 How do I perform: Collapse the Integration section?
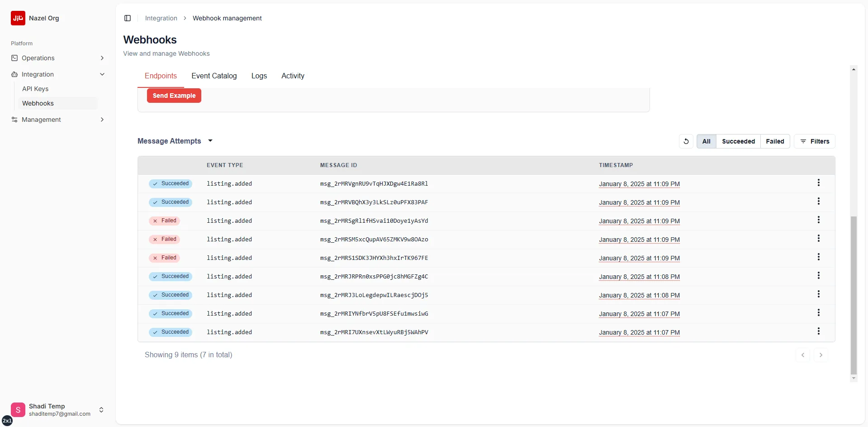tap(102, 74)
